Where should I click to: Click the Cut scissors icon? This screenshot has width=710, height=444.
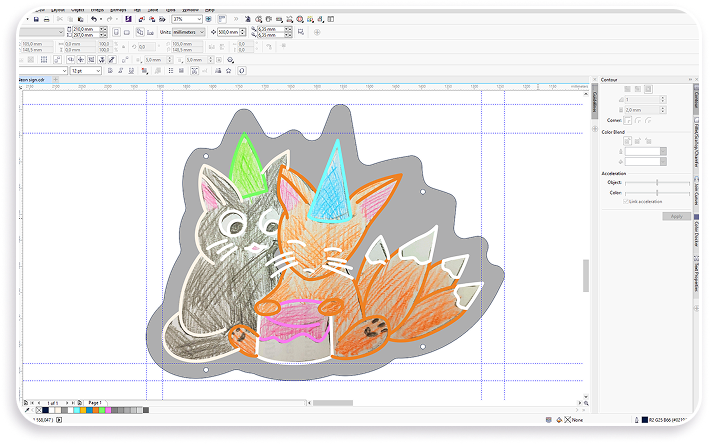click(60, 19)
